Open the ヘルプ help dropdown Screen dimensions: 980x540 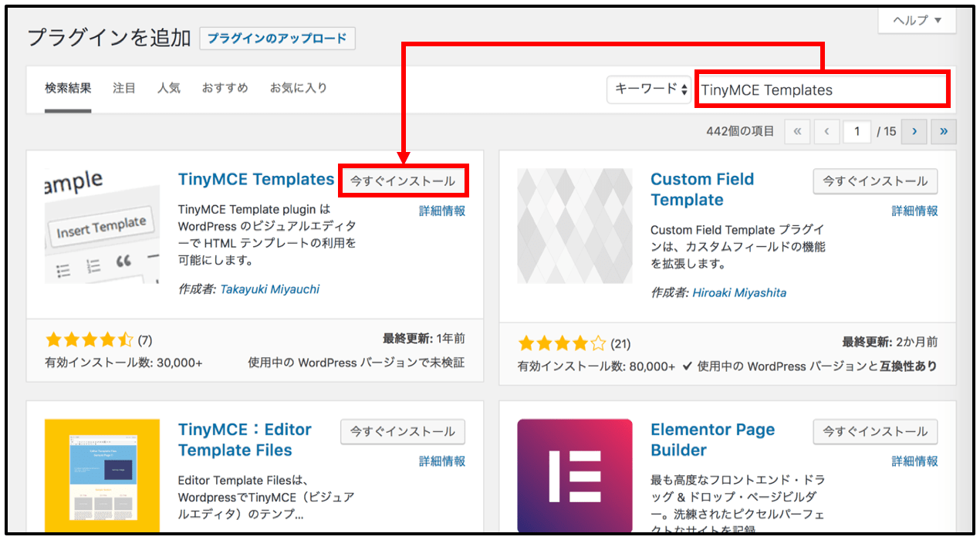pos(917,20)
